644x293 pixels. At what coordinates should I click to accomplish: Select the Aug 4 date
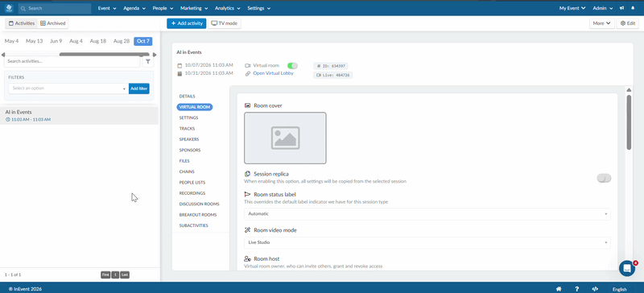coord(76,41)
